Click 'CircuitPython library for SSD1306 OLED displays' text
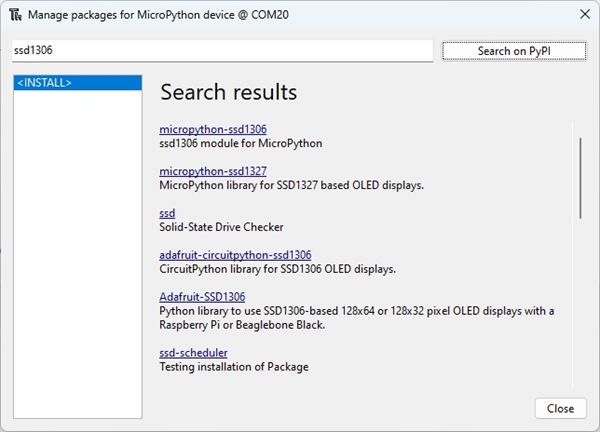Viewport: 600px width, 432px height. [277, 269]
